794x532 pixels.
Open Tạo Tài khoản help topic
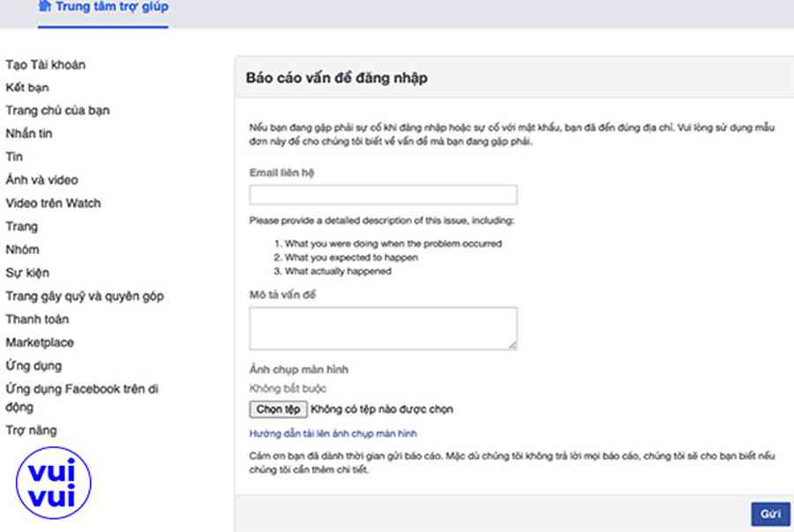pos(46,64)
